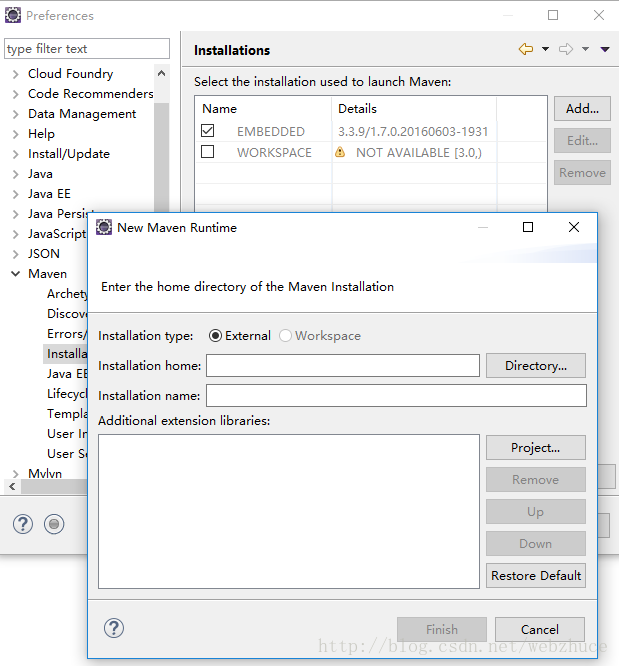
Task: Select the JavaScript preferences category
Action: pos(57,234)
